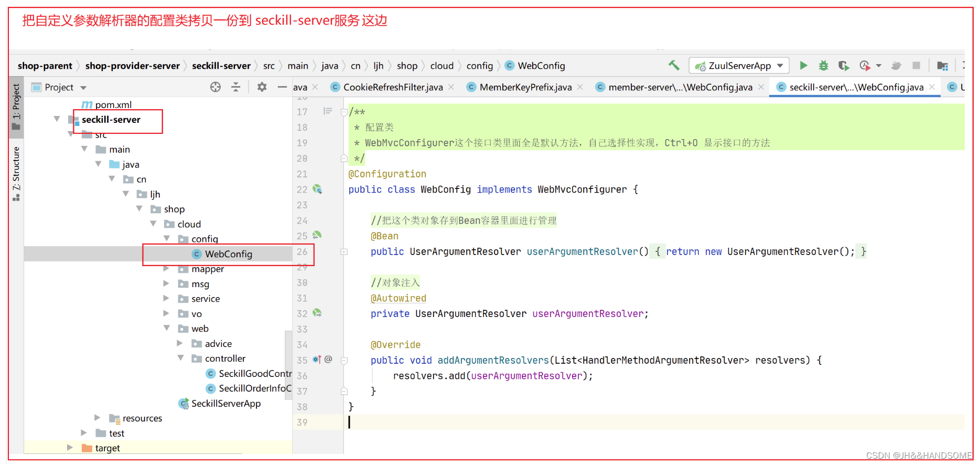The height and width of the screenshot is (464, 980).
Task: Run ZuulServerApp with the green play button
Action: 803,66
